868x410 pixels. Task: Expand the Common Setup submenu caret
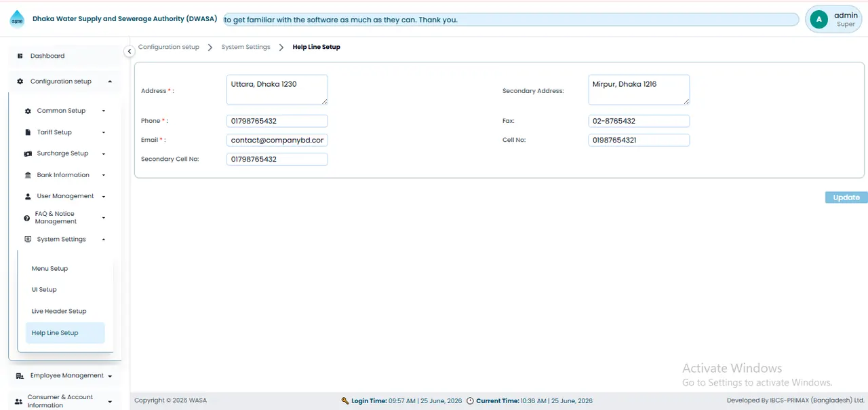coord(104,111)
